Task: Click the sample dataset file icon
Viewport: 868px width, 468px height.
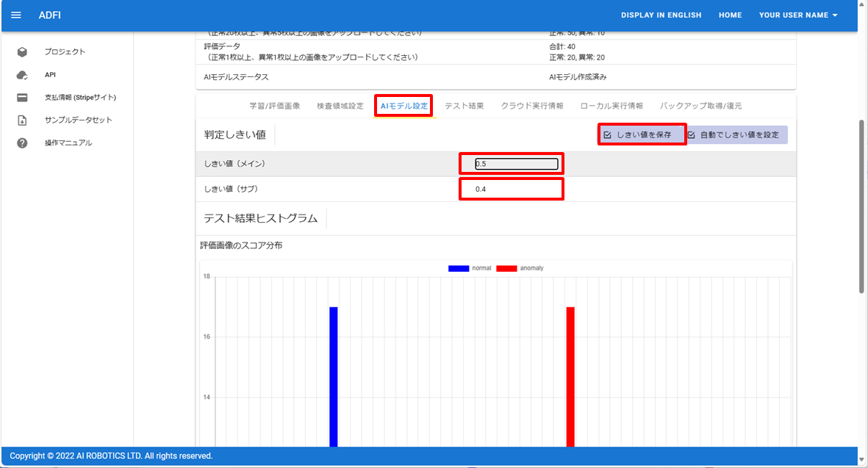Action: (22, 120)
